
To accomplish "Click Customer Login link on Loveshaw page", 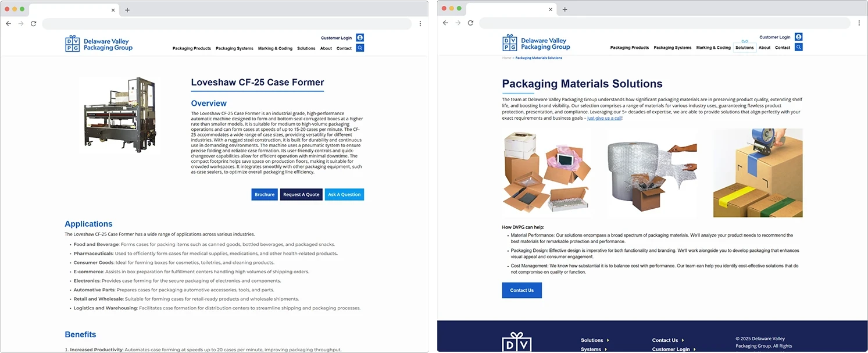I will 336,38.
